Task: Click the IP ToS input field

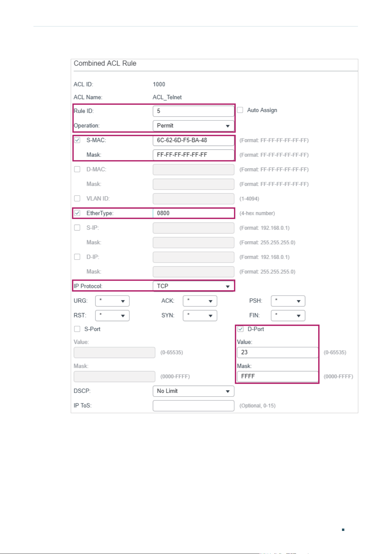Action: 193,406
